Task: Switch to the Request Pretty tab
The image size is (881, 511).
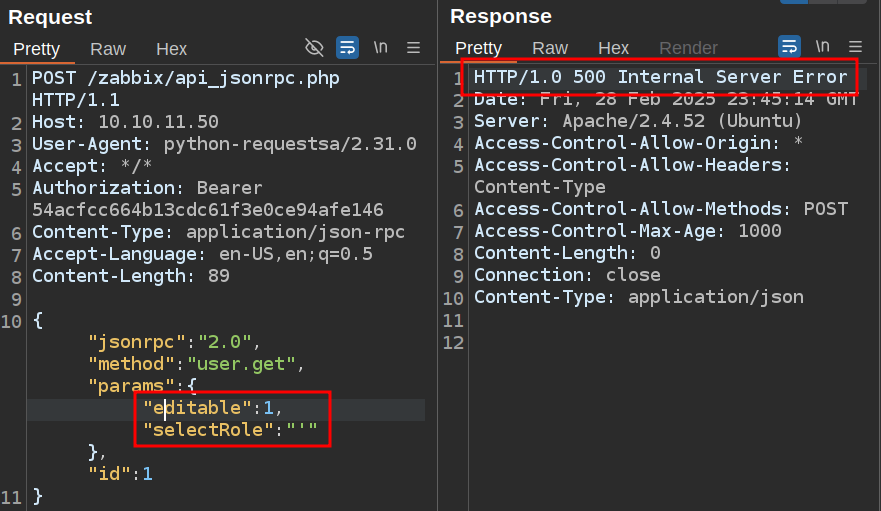Action: tap(36, 48)
